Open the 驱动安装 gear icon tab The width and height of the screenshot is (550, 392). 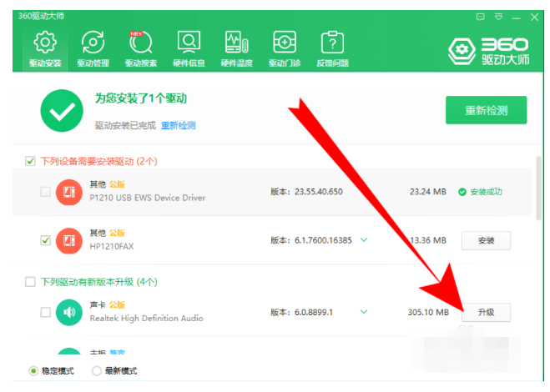coord(44,48)
